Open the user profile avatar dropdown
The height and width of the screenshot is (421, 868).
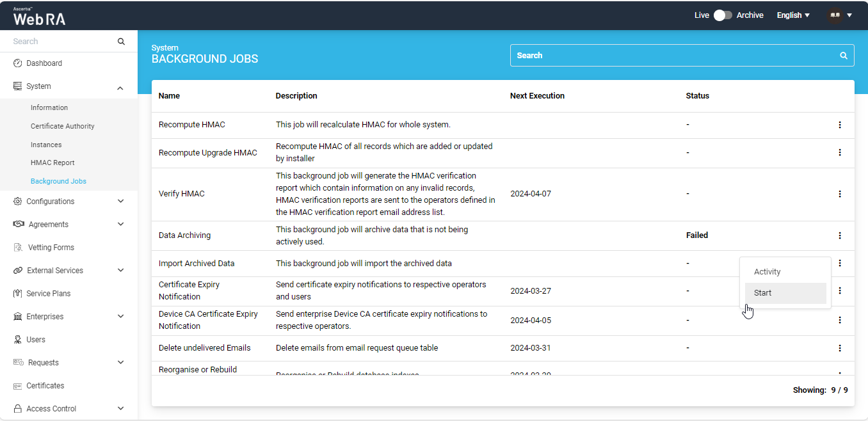click(x=839, y=15)
